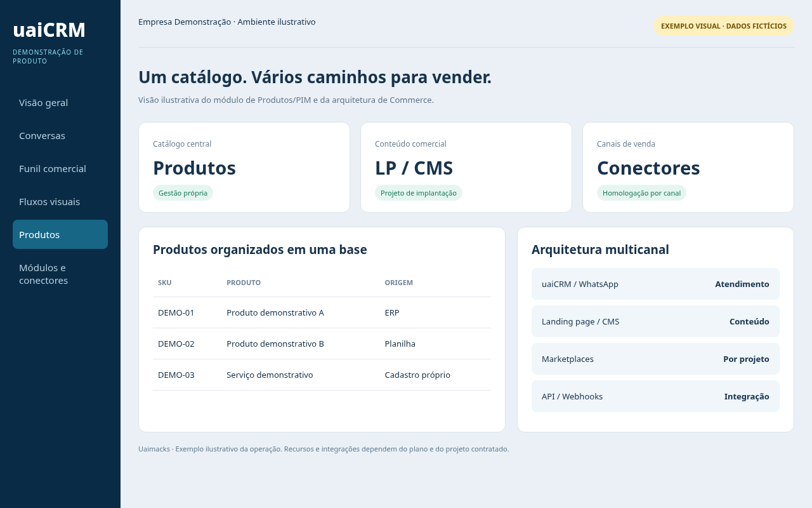
Task: Select the DEMO-01 SKU cell
Action: coord(176,312)
